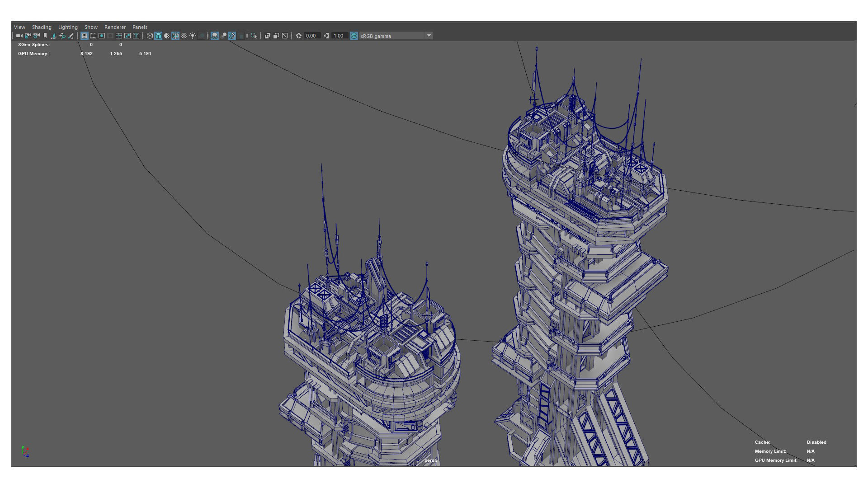Click the exposure value 0.00 field
868x488 pixels.
pyautogui.click(x=311, y=36)
